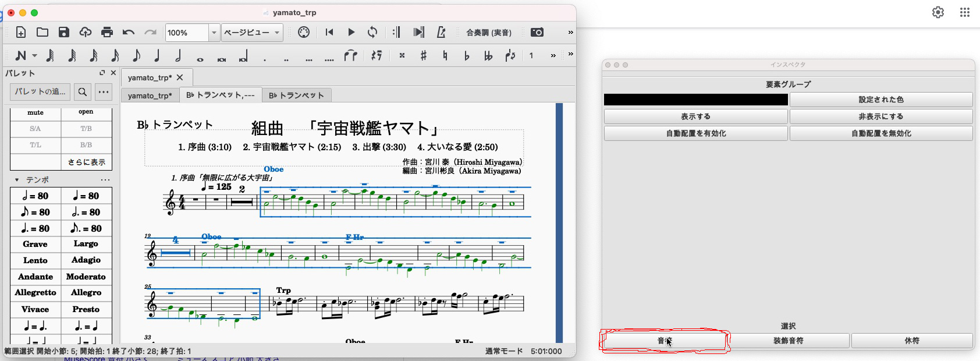Screen dimensions: 980x361
Task: Search palettes with magnifier icon
Action: [x=83, y=92]
